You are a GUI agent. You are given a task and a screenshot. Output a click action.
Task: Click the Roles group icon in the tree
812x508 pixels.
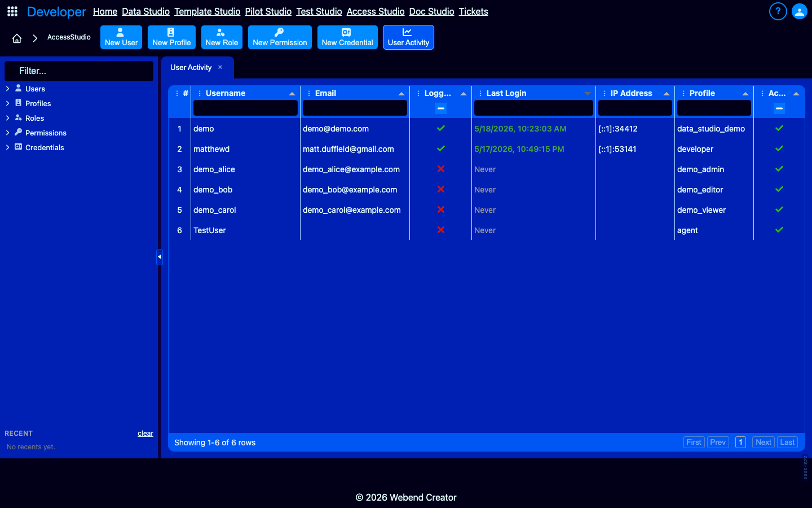coord(19,117)
